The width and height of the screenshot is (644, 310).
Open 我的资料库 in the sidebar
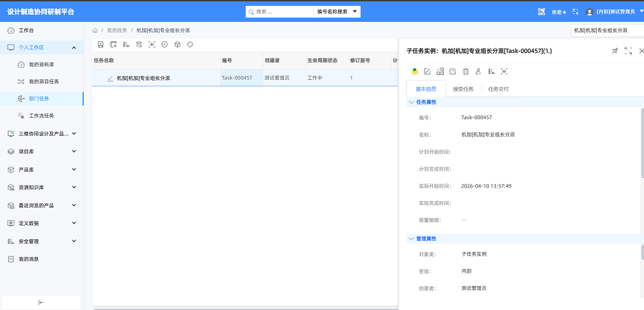pos(42,64)
